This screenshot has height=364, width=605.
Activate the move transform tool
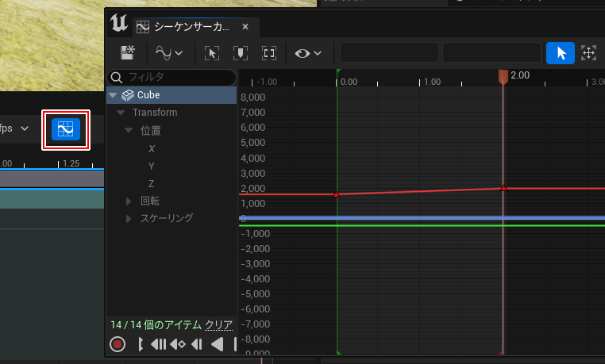[x=589, y=53]
